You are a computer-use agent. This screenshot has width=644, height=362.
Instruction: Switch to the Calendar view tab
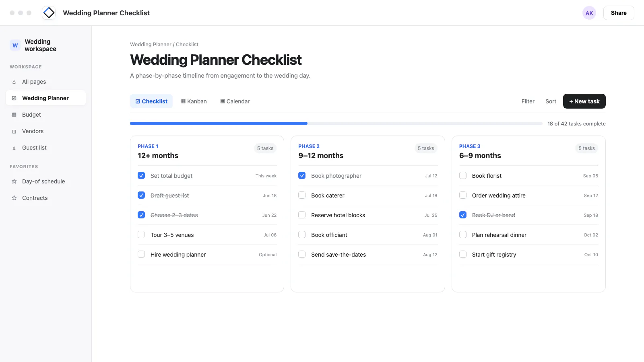[235, 101]
